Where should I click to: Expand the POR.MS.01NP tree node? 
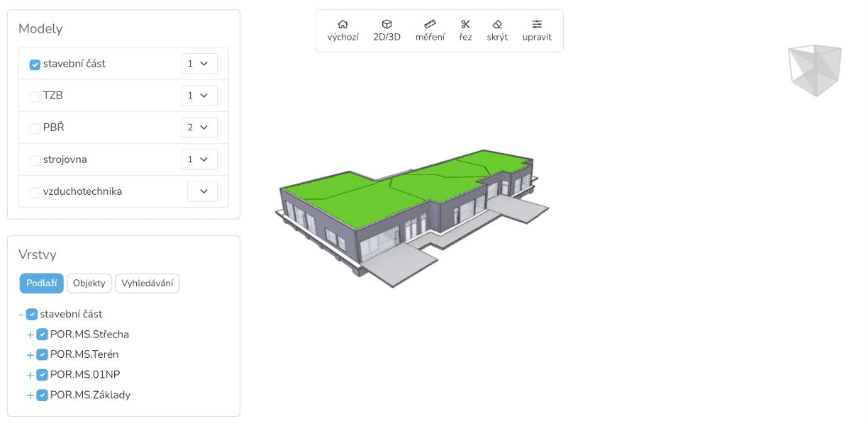30,375
